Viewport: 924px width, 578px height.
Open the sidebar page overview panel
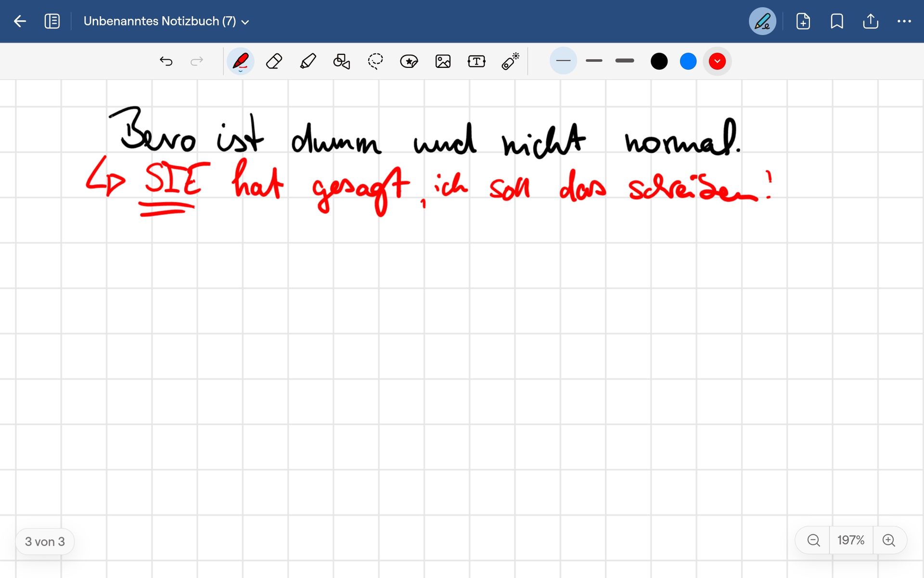point(52,21)
